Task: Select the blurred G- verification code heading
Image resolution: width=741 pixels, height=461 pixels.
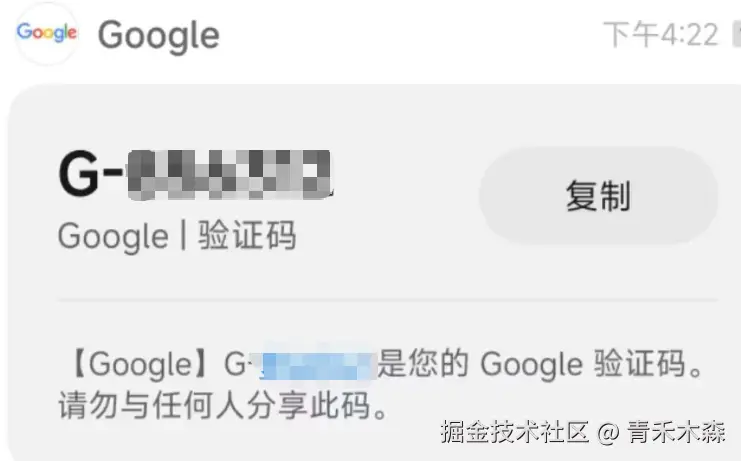Action: pos(195,174)
